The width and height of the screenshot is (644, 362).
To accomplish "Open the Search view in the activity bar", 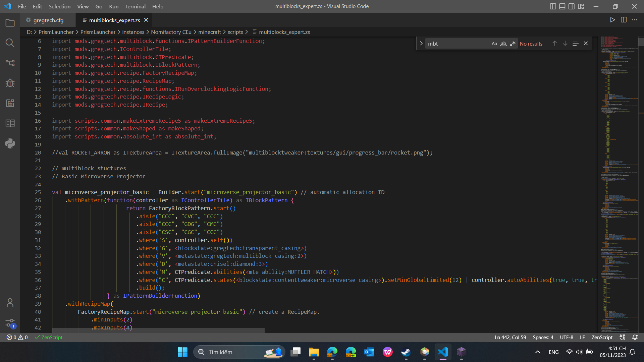I will click(10, 43).
